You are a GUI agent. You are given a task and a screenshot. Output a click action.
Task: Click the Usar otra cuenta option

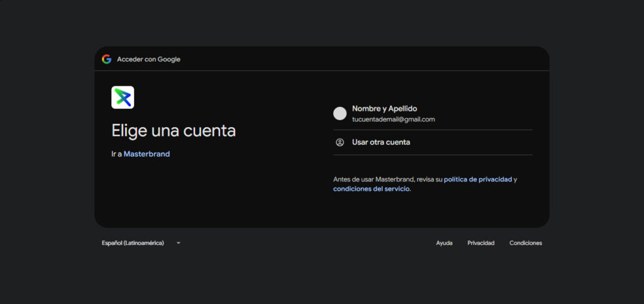tap(381, 142)
